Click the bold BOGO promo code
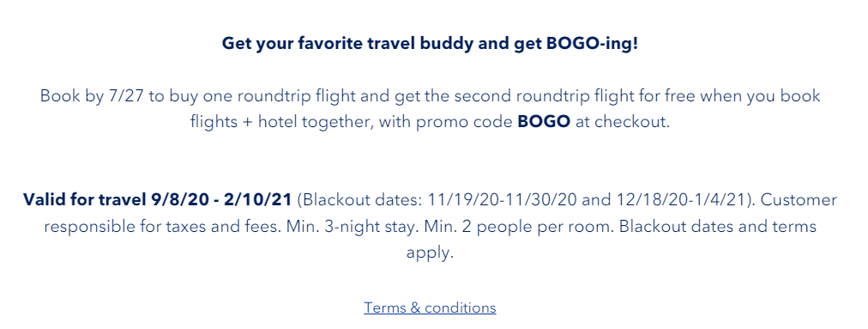Screen dimensions: 868x329 point(544,121)
